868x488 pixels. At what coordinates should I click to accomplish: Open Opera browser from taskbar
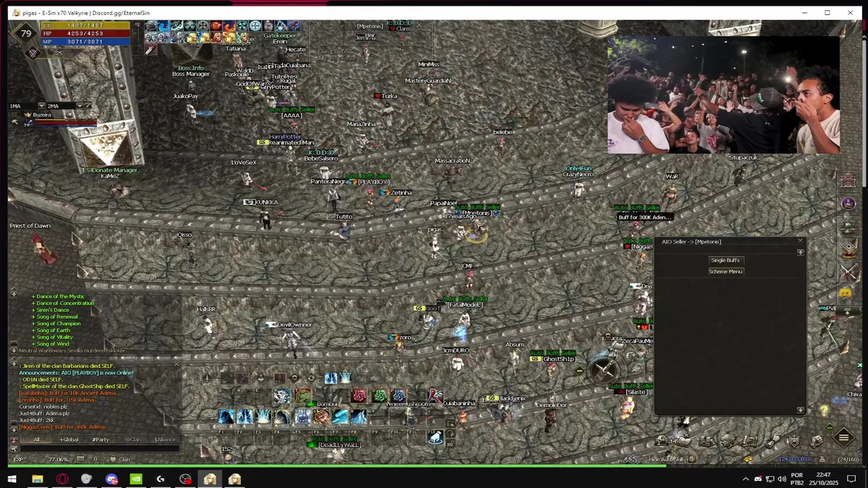[62, 479]
